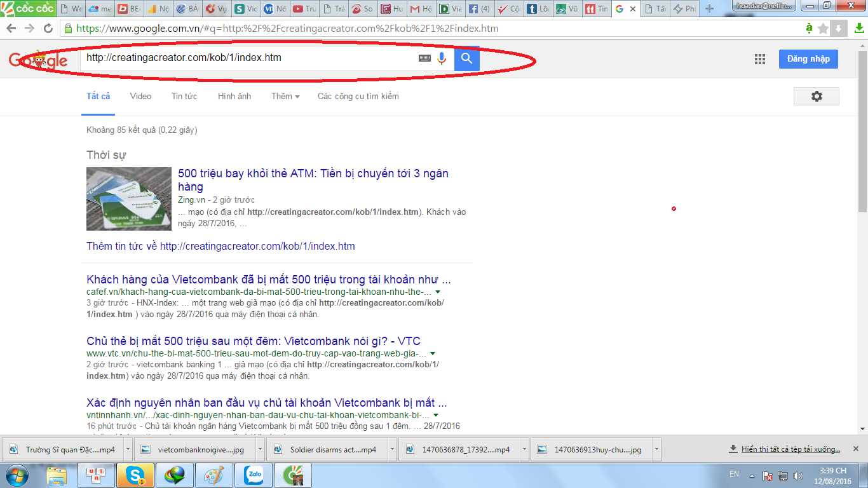The image size is (868, 488).
Task: Open Skype from the taskbar
Action: pos(135,475)
